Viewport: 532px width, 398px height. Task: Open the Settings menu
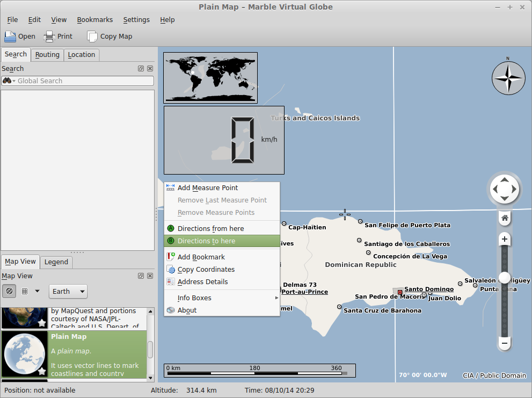136,20
